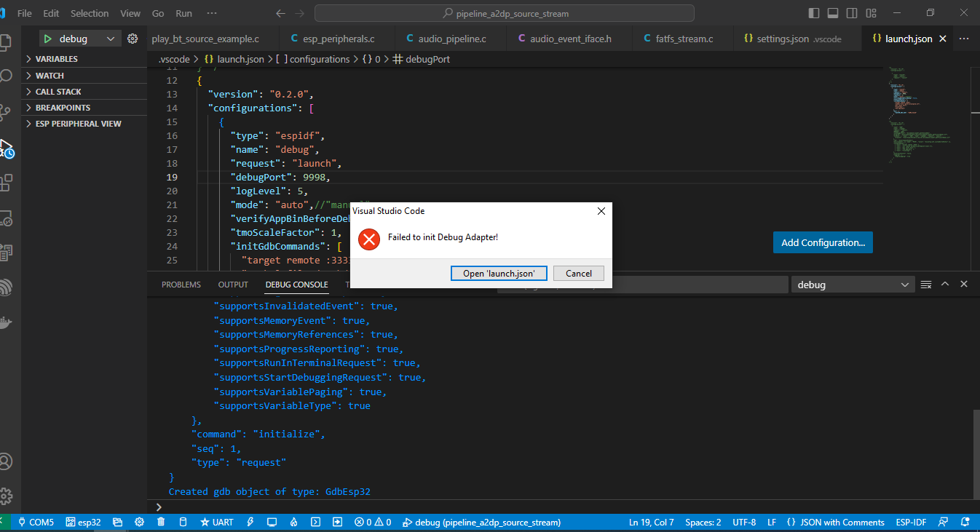The image size is (980, 532).
Task: Close the Visual Studio Code error dialog
Action: coord(601,211)
